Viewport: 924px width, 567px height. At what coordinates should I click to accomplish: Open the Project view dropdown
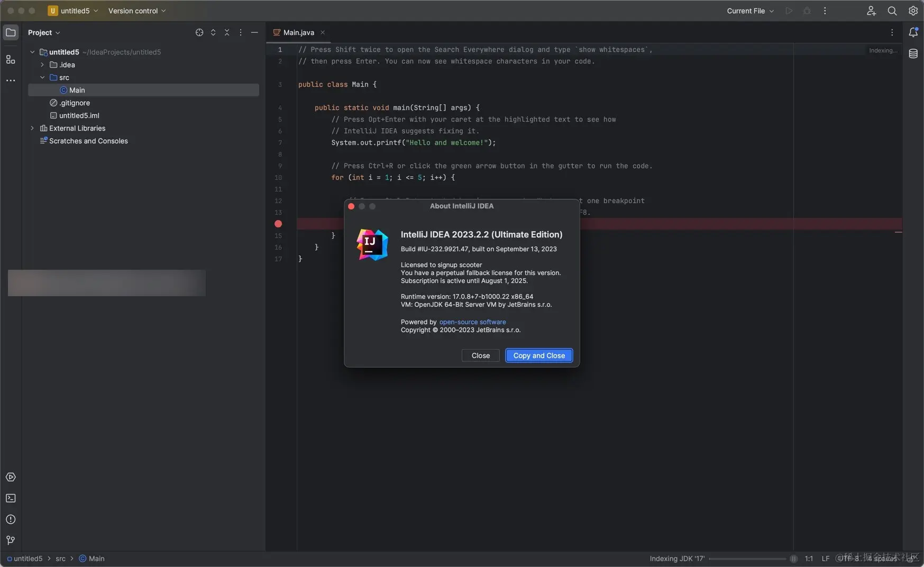point(44,32)
